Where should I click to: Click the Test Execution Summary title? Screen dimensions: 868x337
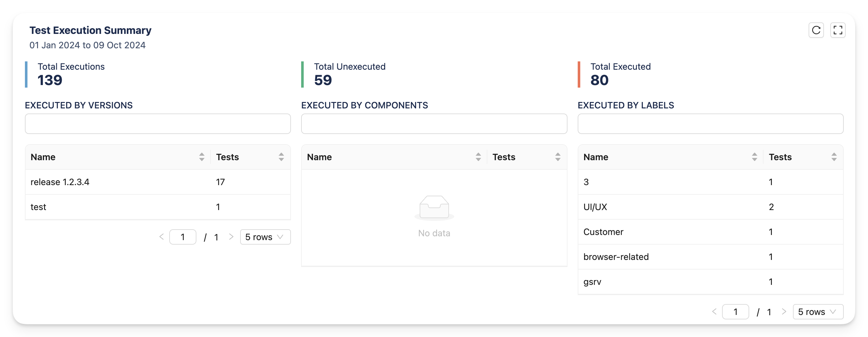90,30
